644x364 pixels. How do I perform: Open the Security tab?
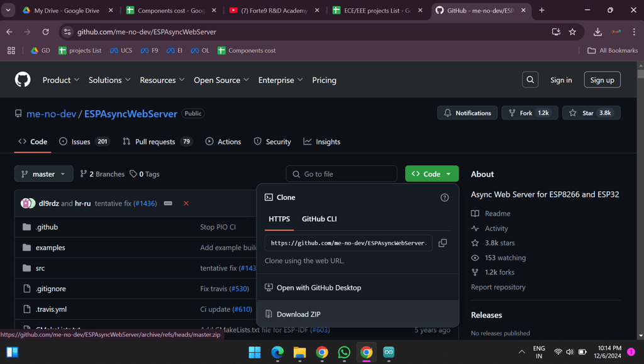272,141
